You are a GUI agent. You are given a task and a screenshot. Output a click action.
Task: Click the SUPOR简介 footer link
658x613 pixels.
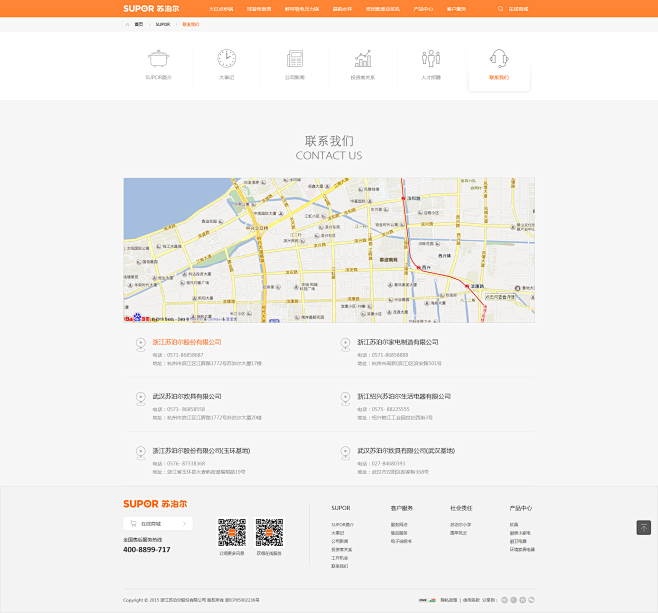342,524
